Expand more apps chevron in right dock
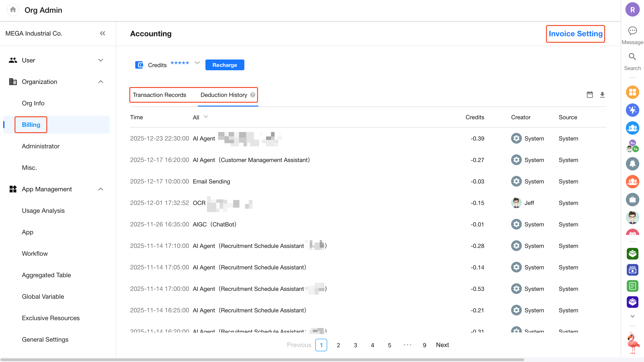The image size is (644, 362). (x=632, y=316)
